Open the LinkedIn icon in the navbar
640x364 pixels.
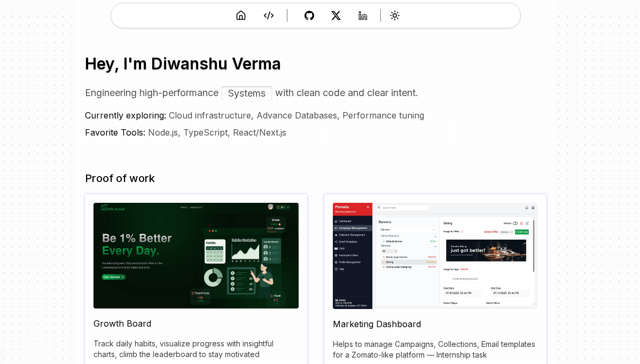click(x=363, y=15)
